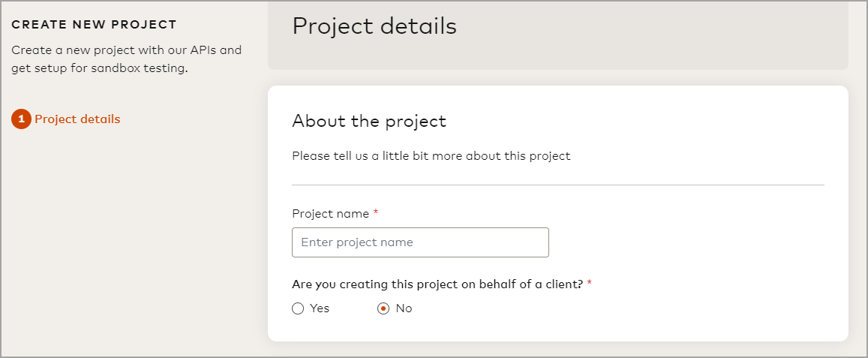The image size is (868, 358).
Task: Click the Yes option label text
Action: (x=320, y=308)
